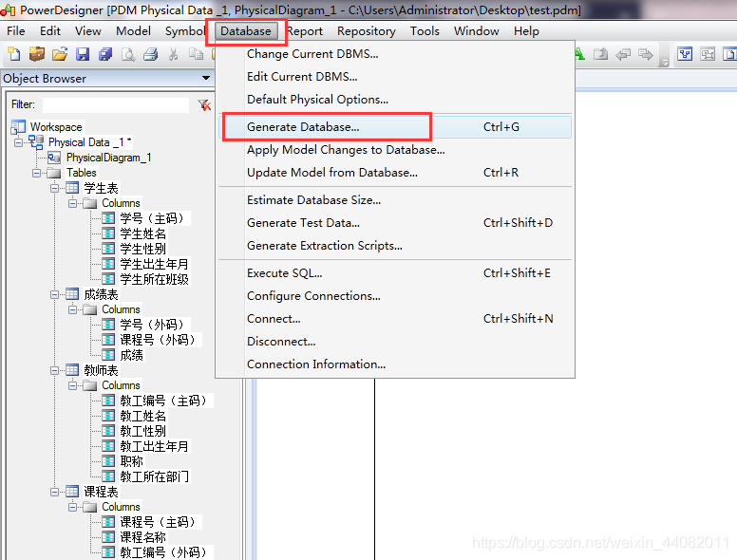This screenshot has height=560, width=737.
Task: Click the New Model toolbar icon
Action: tap(14, 54)
